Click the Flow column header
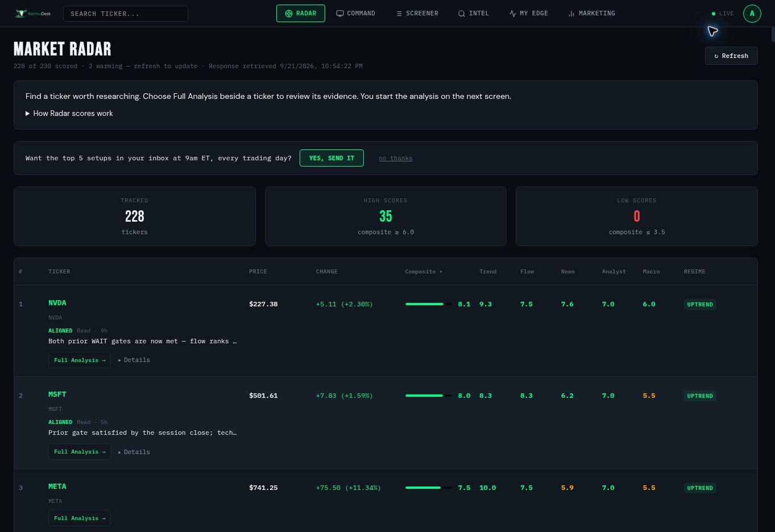The image size is (775, 532). point(527,272)
